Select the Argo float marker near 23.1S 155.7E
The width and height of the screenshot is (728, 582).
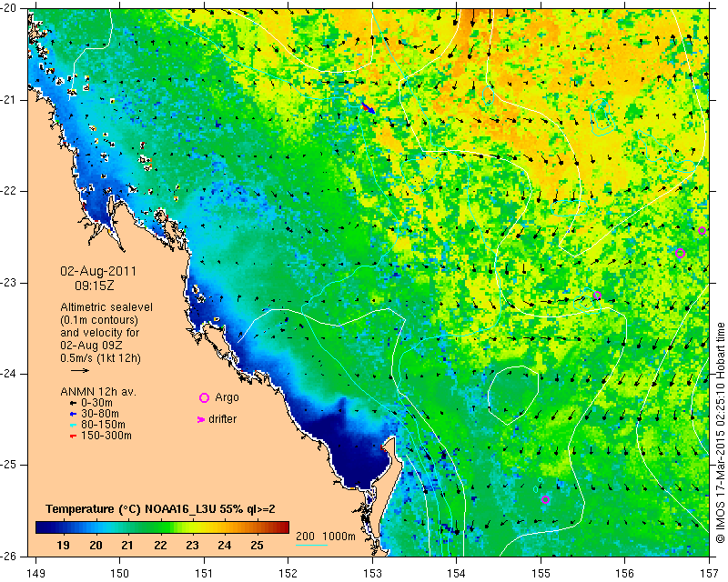(597, 296)
